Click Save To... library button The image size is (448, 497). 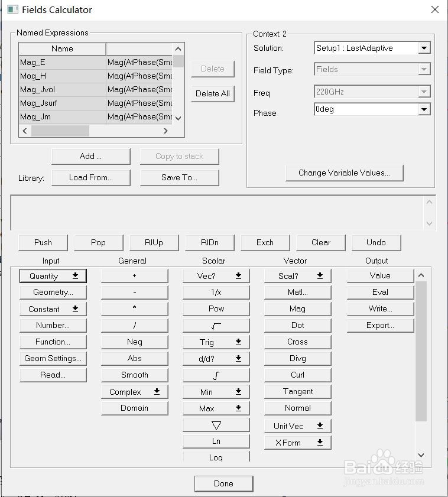179,177
